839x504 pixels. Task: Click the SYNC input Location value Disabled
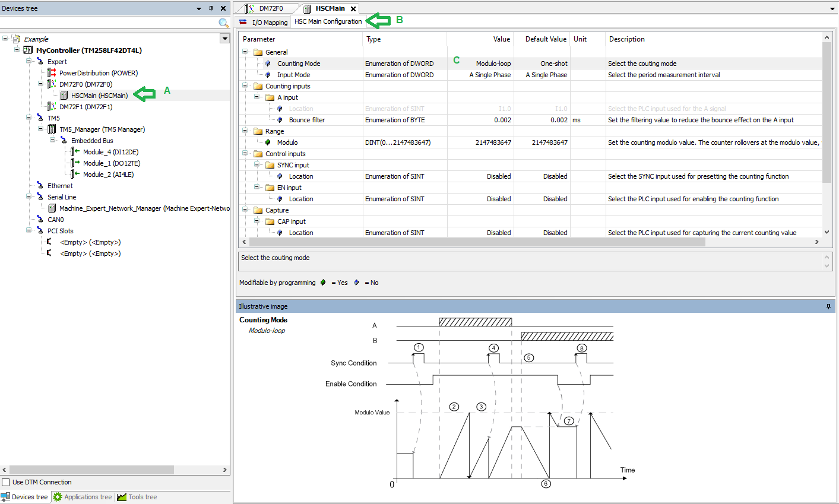coord(499,176)
